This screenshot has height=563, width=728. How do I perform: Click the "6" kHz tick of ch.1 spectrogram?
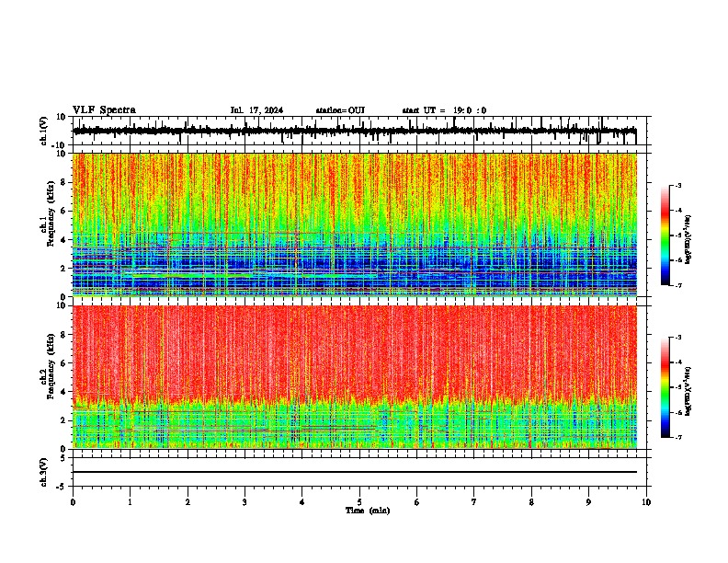(63, 211)
